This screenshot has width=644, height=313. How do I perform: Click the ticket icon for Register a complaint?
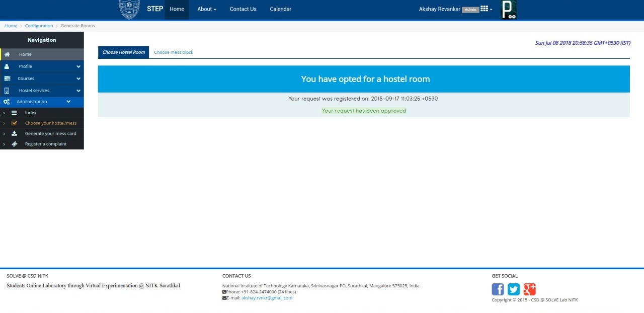[x=14, y=144]
